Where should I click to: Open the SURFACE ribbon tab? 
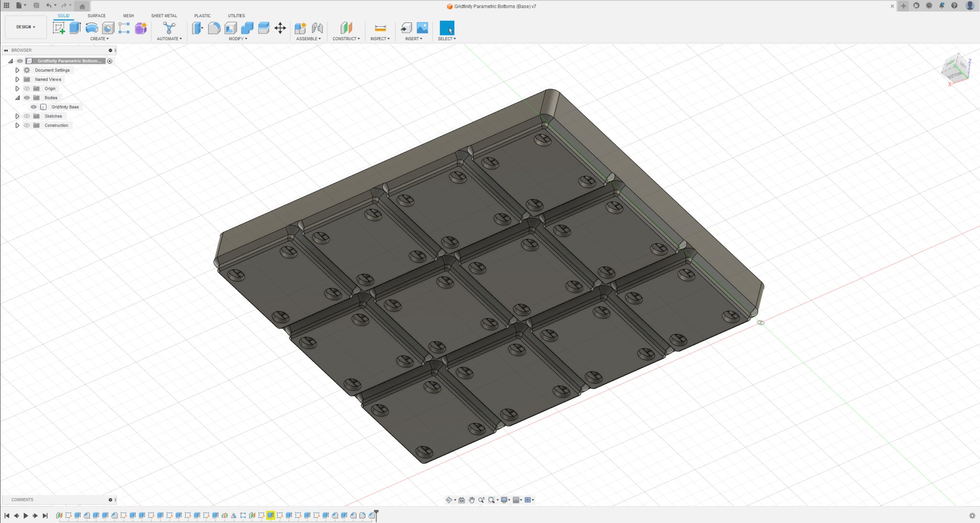tap(97, 15)
